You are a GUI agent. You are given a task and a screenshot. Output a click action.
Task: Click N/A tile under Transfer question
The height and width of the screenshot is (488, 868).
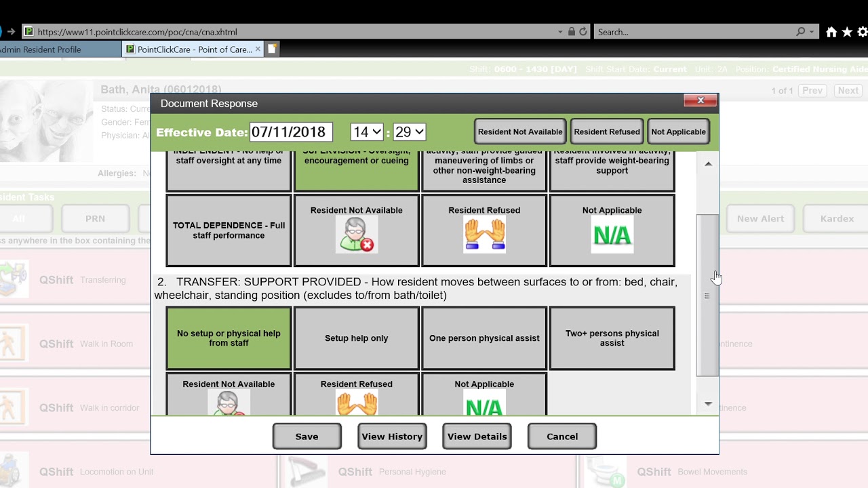[x=484, y=394]
